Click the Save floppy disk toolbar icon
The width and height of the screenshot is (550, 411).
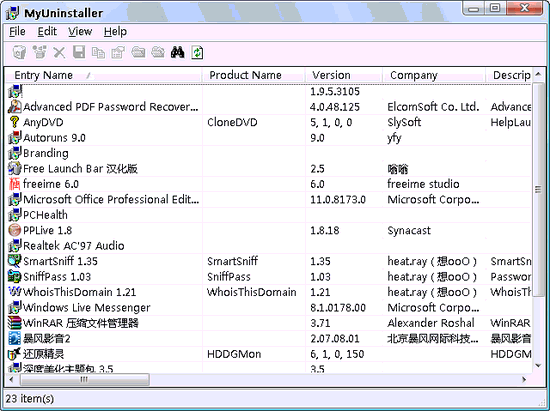[79, 53]
